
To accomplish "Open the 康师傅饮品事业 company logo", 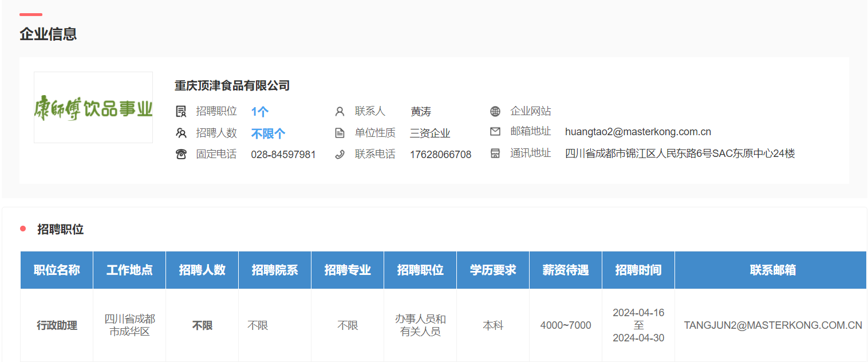I will 93,108.
